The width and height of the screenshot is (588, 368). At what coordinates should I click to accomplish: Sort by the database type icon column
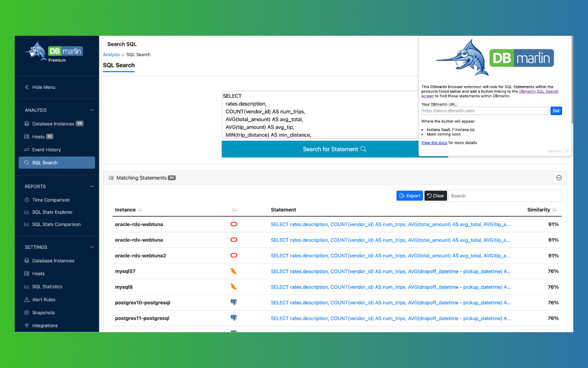point(234,210)
